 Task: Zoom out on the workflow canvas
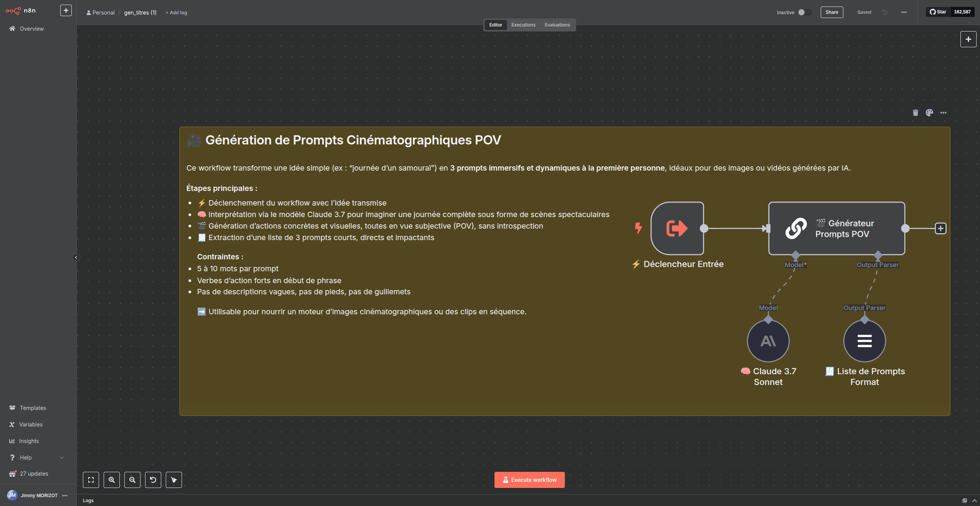click(132, 479)
